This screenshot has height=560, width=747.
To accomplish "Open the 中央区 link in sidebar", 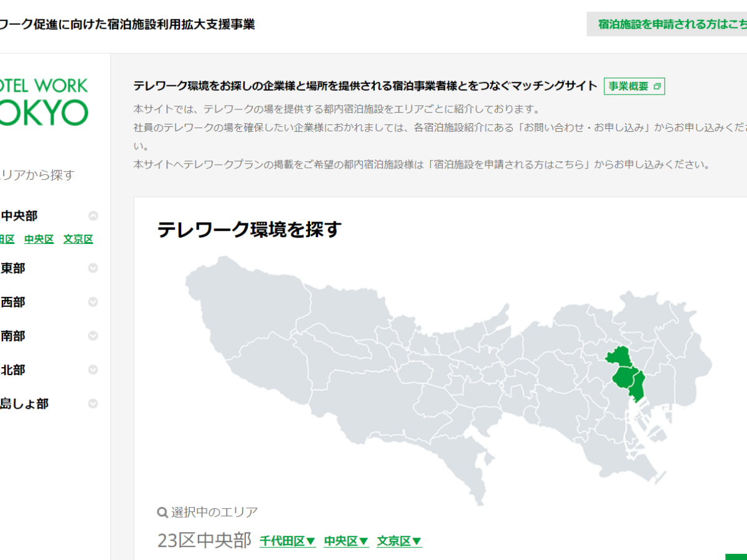I will 39,239.
